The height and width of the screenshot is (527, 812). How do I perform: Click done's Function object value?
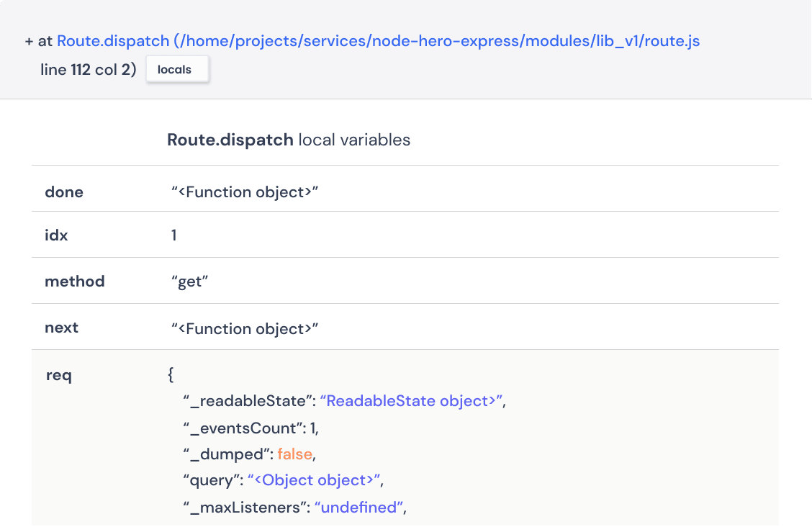(x=244, y=193)
